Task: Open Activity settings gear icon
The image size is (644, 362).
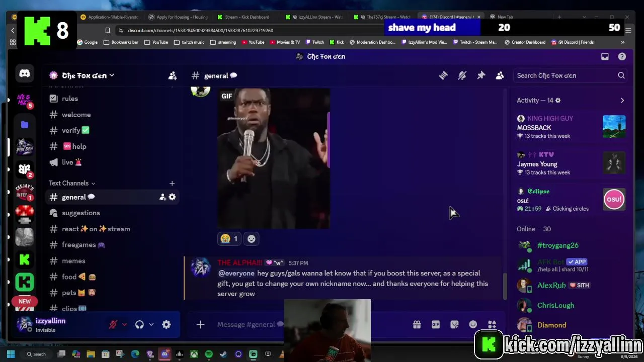Action: pyautogui.click(x=557, y=101)
